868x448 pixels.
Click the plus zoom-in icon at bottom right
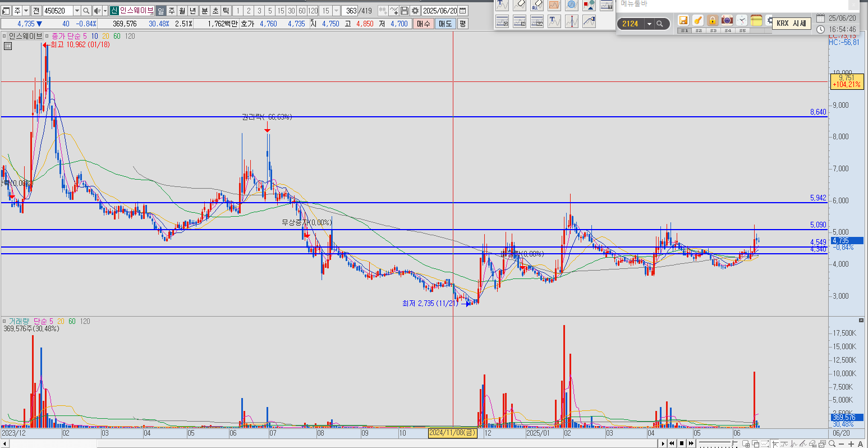(851, 444)
